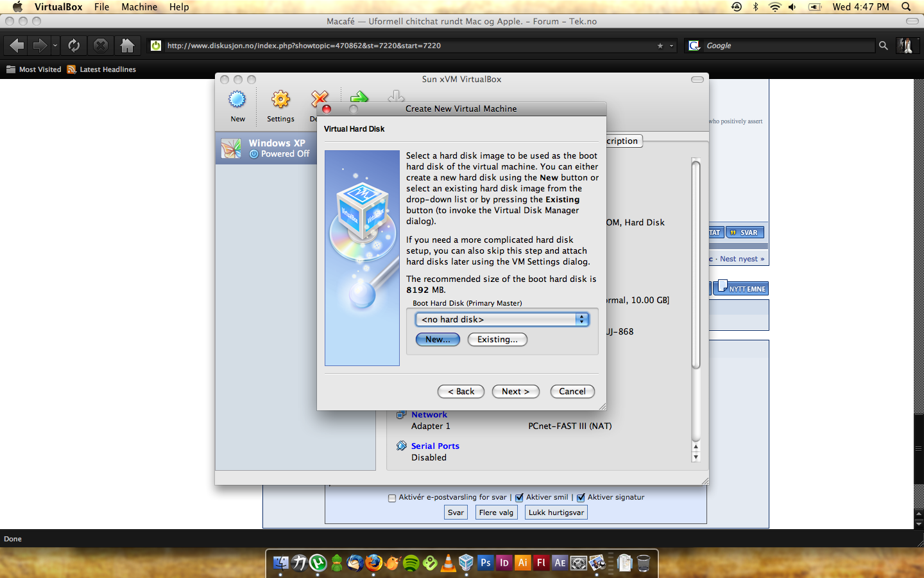Open VLC cone icon in the Dock
924x578 pixels.
(x=448, y=563)
